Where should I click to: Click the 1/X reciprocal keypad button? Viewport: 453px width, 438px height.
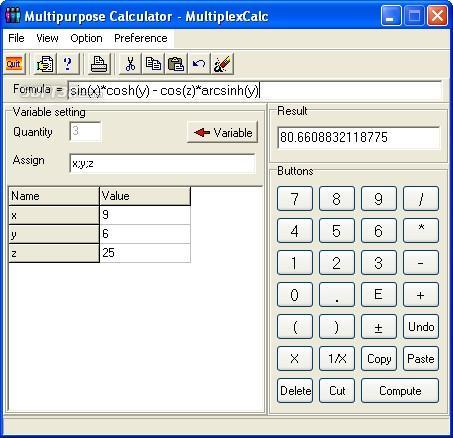[337, 359]
